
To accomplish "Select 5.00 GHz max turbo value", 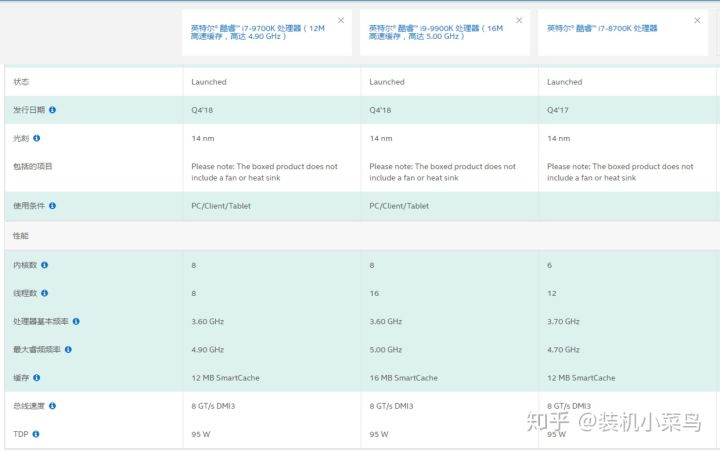I will pyautogui.click(x=386, y=350).
